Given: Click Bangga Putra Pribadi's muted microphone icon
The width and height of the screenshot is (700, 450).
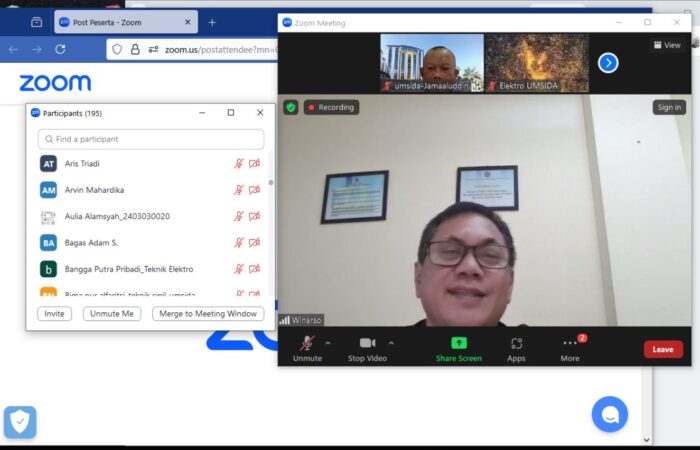Looking at the screenshot, I should [x=239, y=269].
